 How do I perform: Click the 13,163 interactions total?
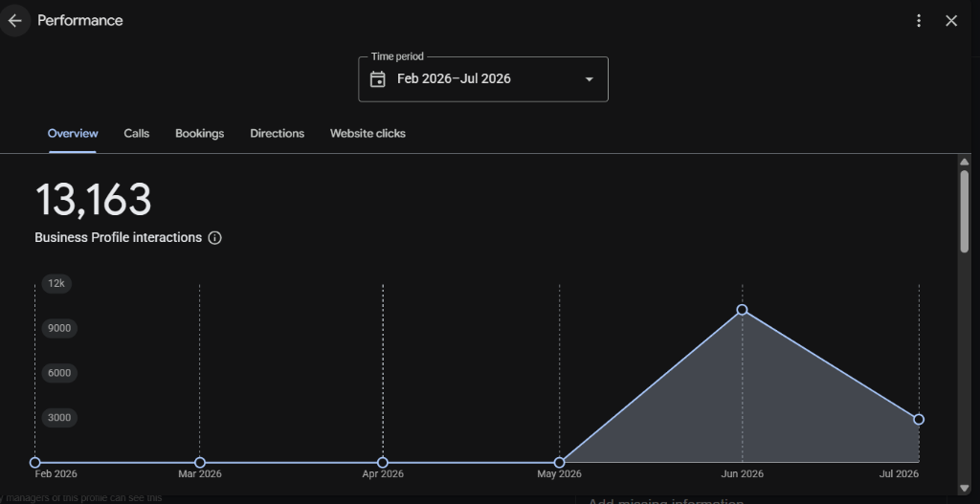point(93,200)
